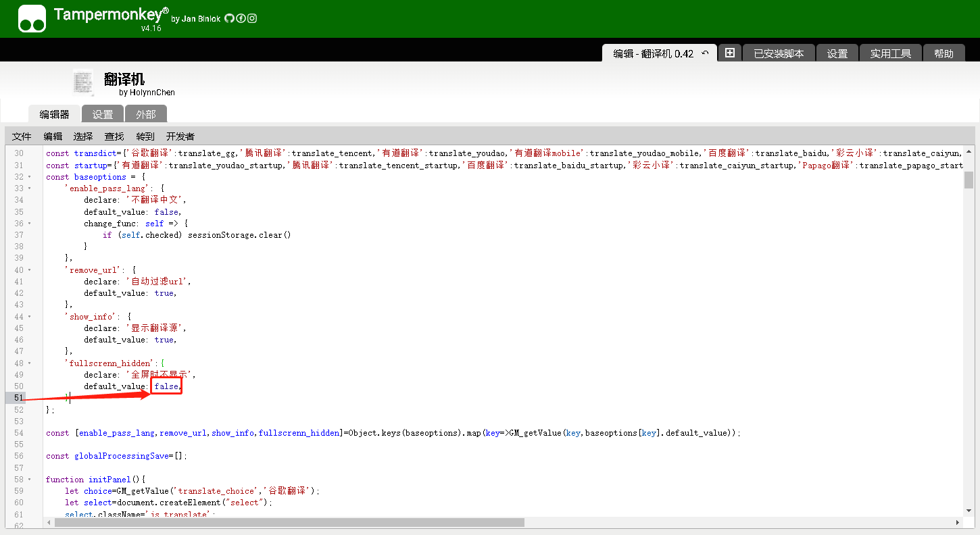Viewport: 980px width, 535px height.
Task: Open the top-right 设置 tab
Action: click(837, 53)
